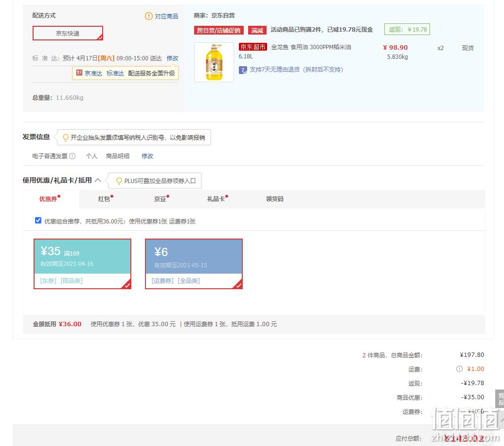Click the 返现 ¥19.78 badge
This screenshot has width=504, height=446.
coord(407,29)
